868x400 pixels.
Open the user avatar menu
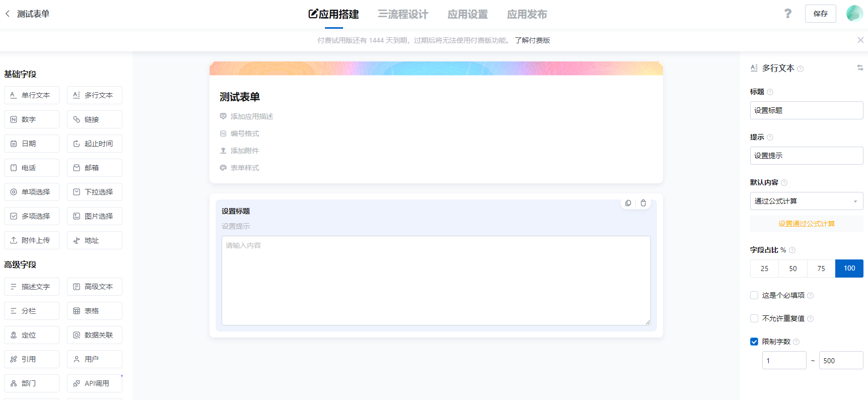coord(854,14)
